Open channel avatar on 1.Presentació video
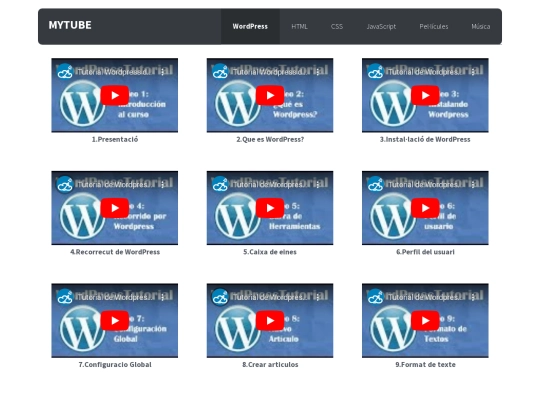Image resolution: width=540 pixels, height=405 pixels. point(65,72)
